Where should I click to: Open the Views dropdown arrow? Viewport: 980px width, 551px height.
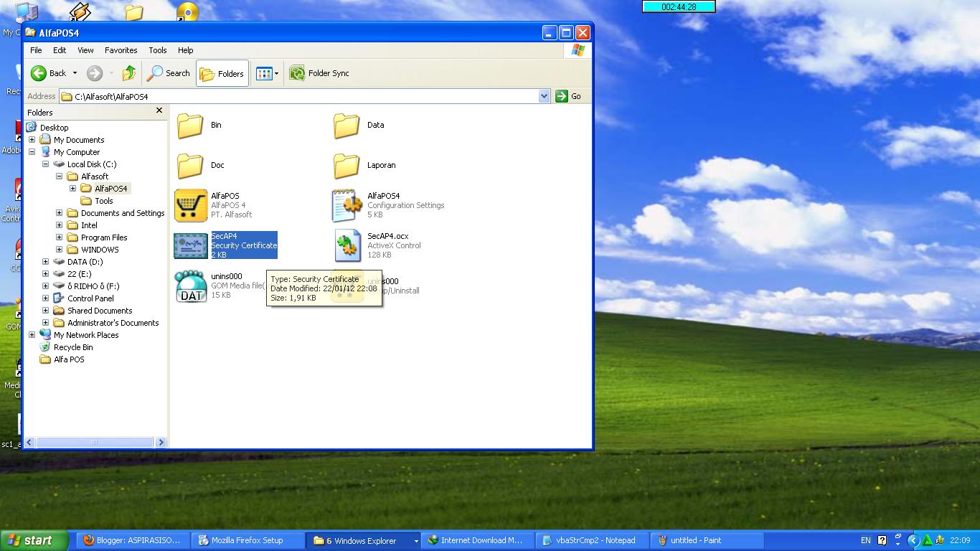tap(276, 73)
